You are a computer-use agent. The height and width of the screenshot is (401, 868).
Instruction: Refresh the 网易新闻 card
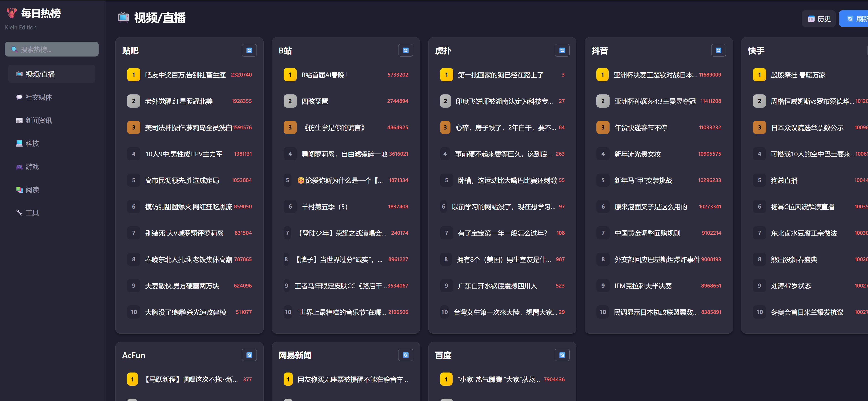coord(405,355)
